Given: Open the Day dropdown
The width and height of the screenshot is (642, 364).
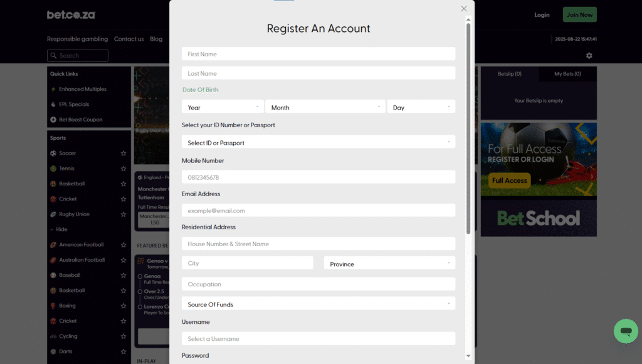Looking at the screenshot, I should (x=421, y=107).
